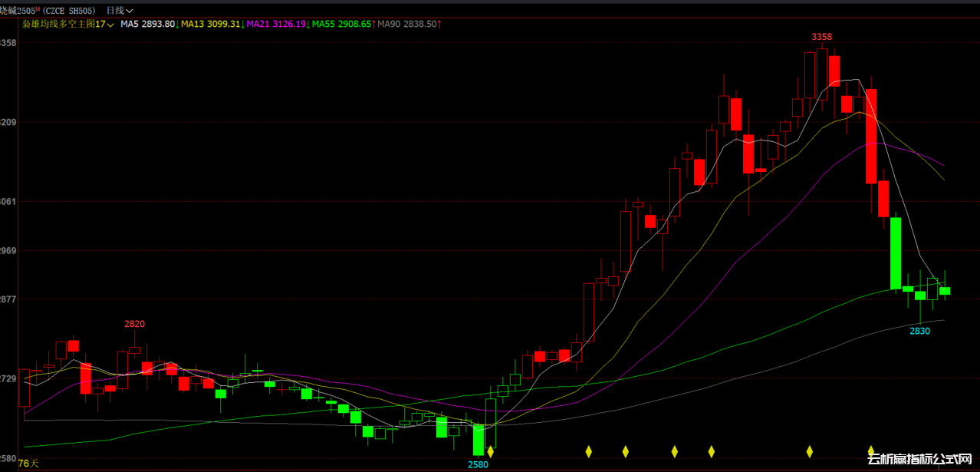This screenshot has width=980, height=472.
Task: Click the MA90 2838.50 value
Action: (409, 25)
